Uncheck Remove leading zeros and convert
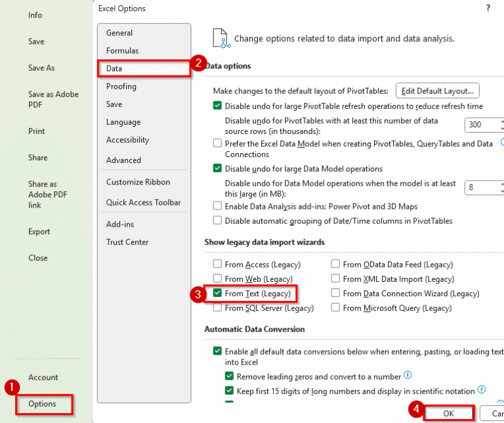The height and width of the screenshot is (423, 504). 229,376
